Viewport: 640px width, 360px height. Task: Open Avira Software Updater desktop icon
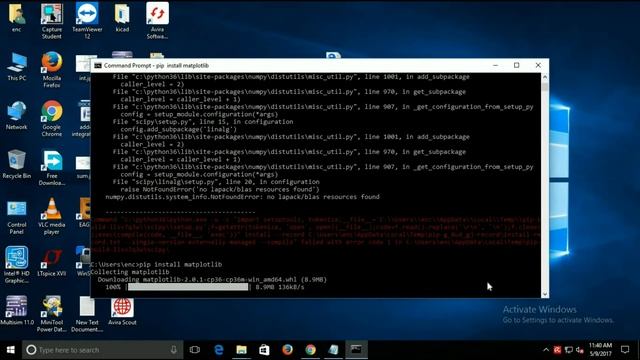(x=157, y=20)
